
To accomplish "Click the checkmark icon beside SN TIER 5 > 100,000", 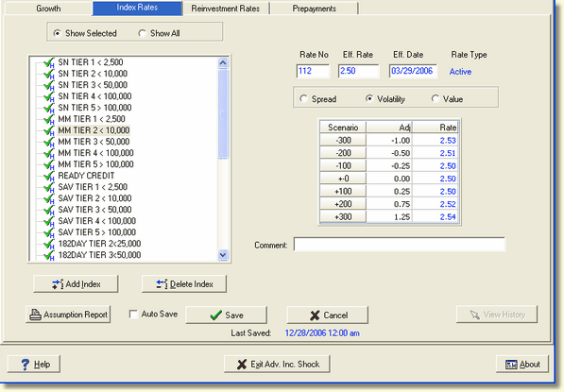I will [x=49, y=109].
